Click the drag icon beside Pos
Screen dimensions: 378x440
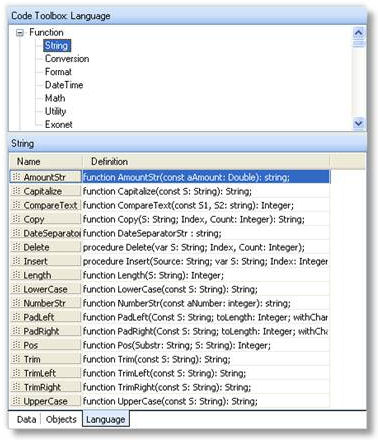pos(16,345)
